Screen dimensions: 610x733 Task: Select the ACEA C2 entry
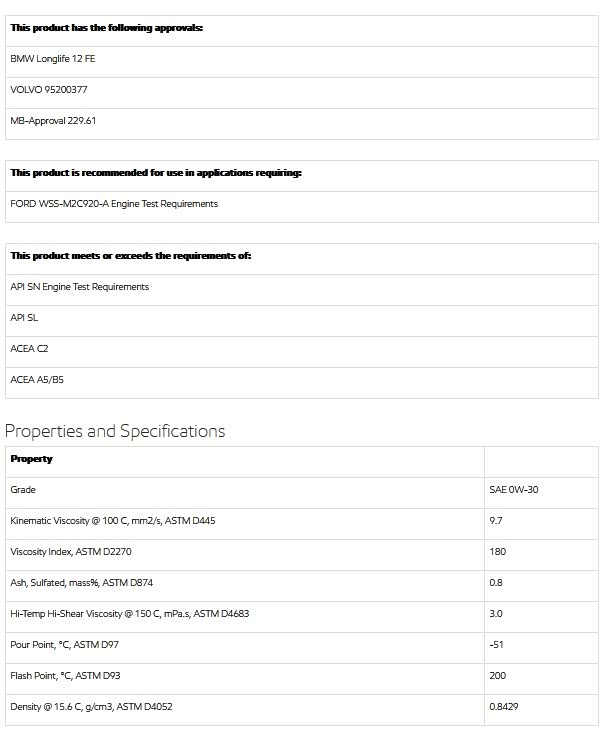click(30, 349)
